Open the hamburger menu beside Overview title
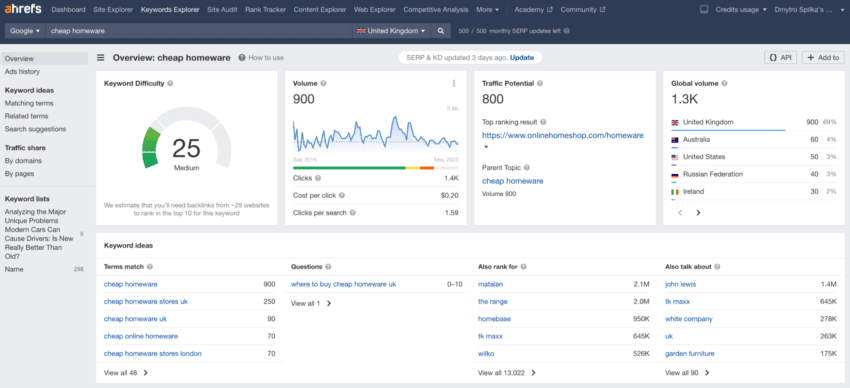 point(101,58)
